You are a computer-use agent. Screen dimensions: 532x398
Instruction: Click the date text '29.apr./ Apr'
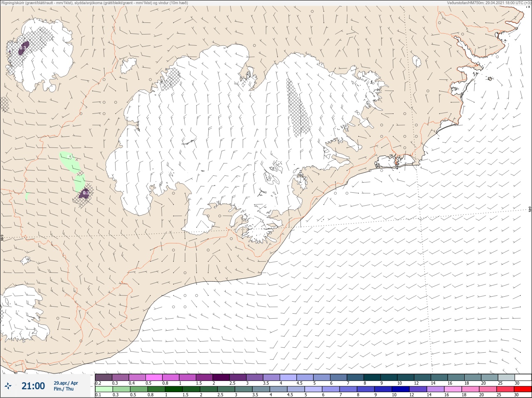pyautogui.click(x=66, y=383)
